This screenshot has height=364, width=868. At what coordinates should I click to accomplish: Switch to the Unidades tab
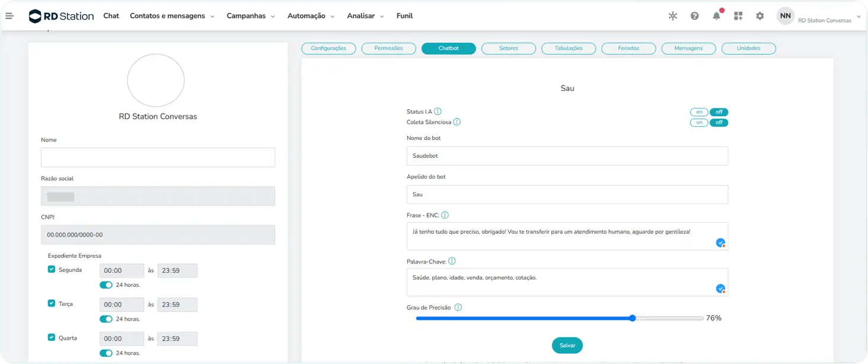click(748, 48)
